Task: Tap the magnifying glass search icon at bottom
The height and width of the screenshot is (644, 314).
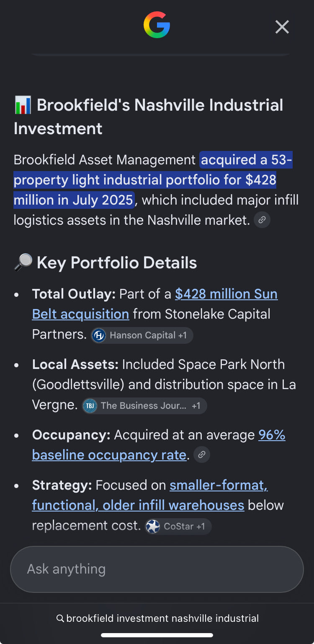Action: click(x=60, y=618)
